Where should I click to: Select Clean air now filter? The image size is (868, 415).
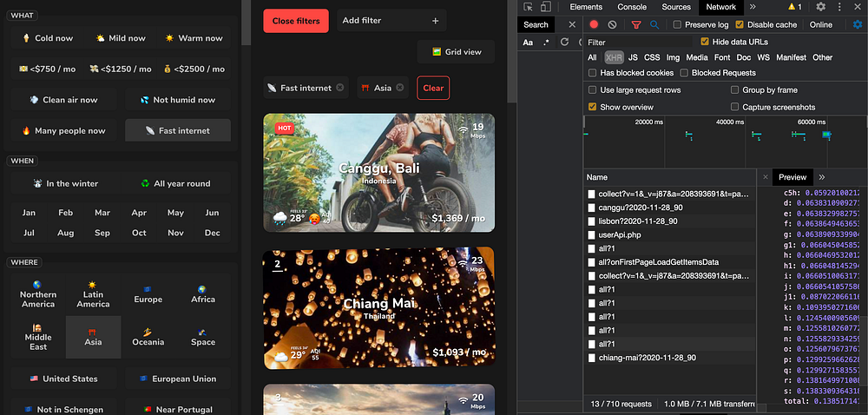click(x=63, y=100)
